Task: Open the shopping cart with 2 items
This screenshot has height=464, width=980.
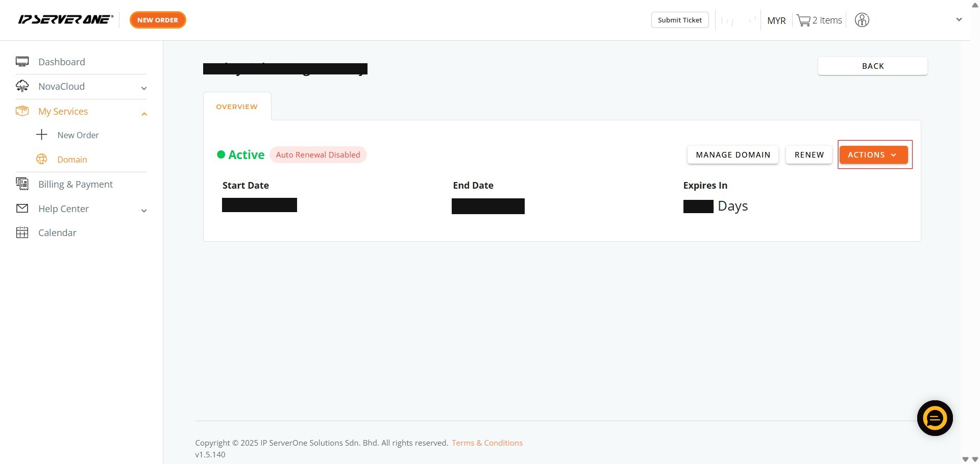Action: pos(819,20)
